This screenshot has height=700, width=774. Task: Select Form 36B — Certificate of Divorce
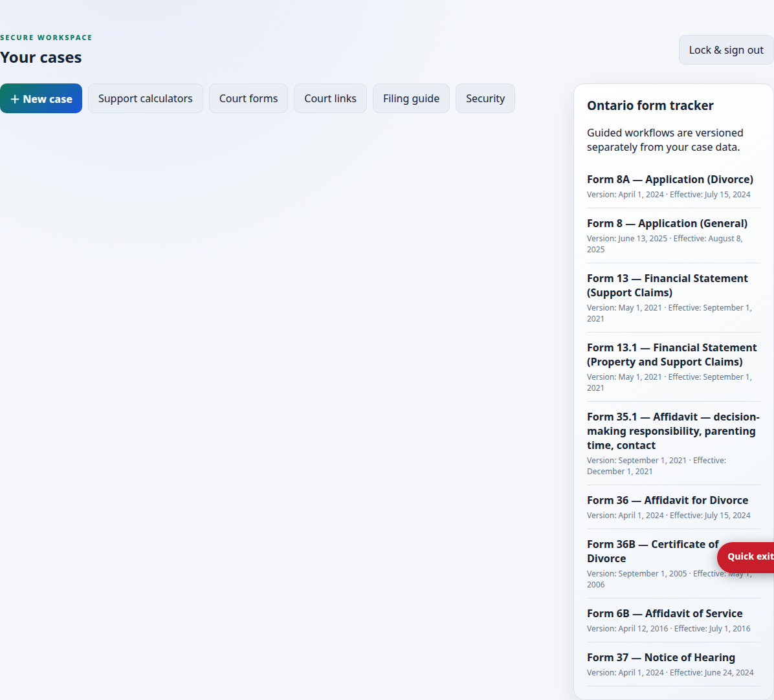[x=652, y=551]
